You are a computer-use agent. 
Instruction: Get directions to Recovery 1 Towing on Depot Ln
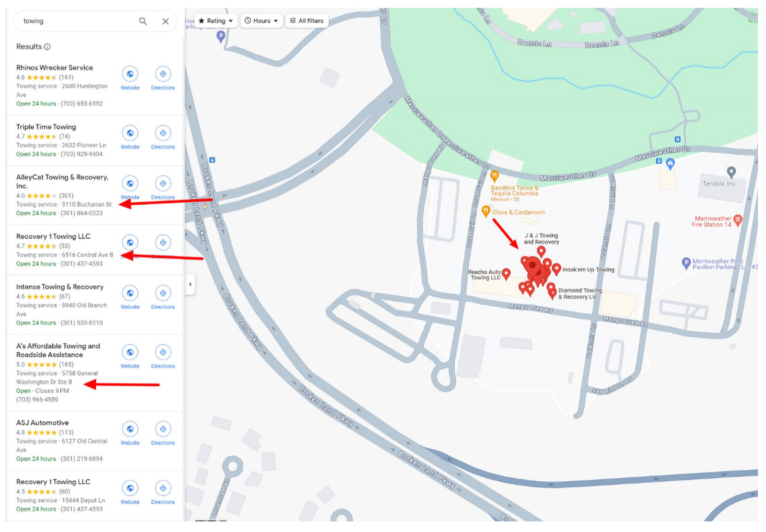pos(163,488)
